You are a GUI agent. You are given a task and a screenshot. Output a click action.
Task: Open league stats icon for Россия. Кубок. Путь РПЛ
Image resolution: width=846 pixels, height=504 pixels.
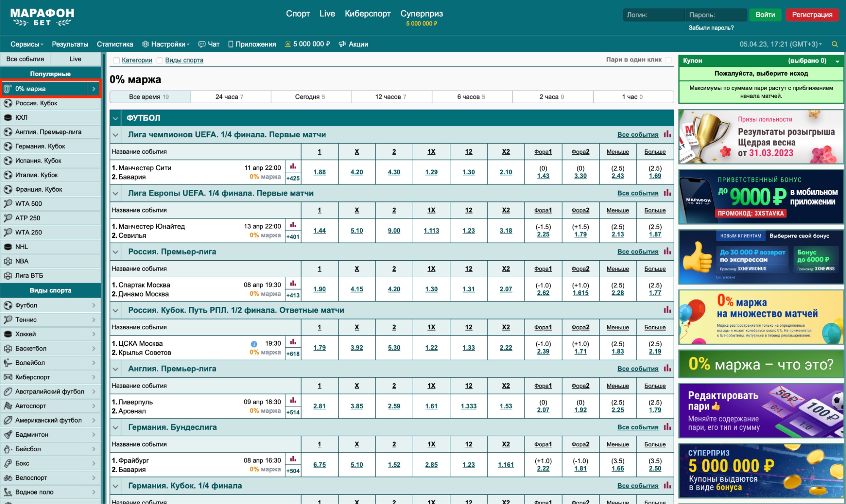click(x=667, y=310)
